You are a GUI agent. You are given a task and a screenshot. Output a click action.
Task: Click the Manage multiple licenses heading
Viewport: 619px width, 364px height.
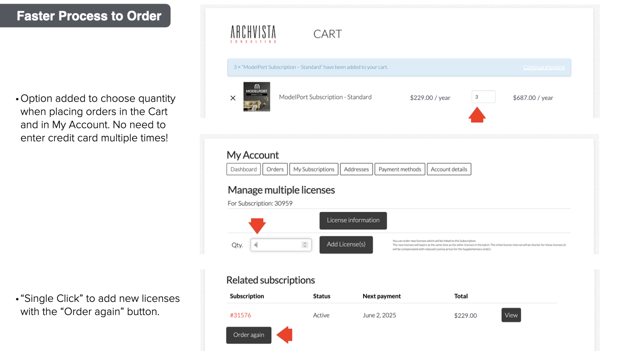point(281,190)
